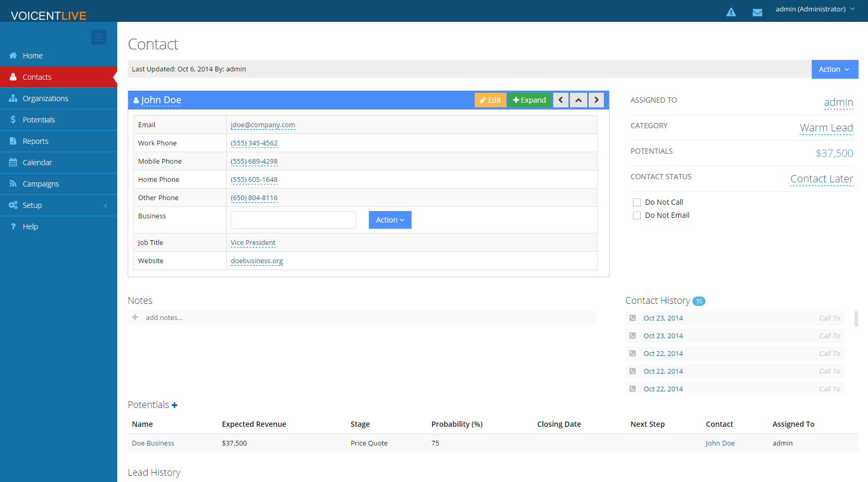
Task: Toggle the sidebar hamburger menu icon
Action: click(98, 37)
